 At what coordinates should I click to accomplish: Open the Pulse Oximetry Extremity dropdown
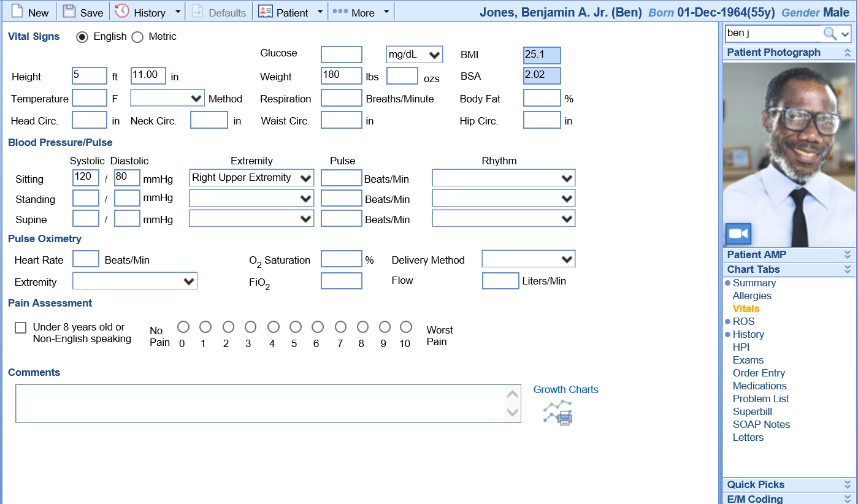pos(135,281)
